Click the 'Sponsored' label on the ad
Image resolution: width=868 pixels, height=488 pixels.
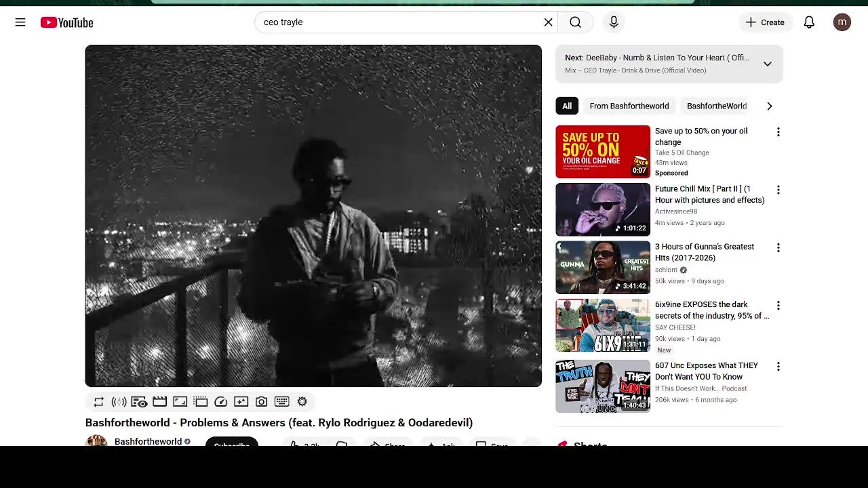(x=671, y=173)
